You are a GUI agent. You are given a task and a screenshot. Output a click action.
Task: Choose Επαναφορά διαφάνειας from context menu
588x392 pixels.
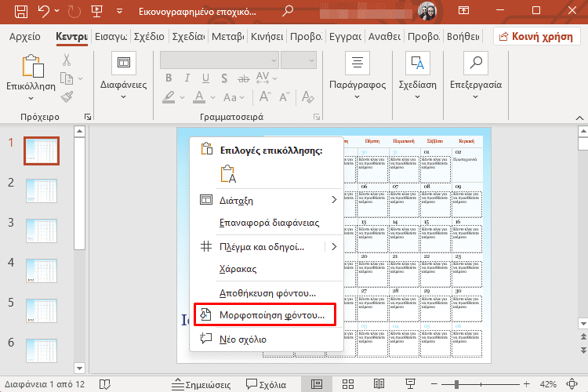click(267, 223)
